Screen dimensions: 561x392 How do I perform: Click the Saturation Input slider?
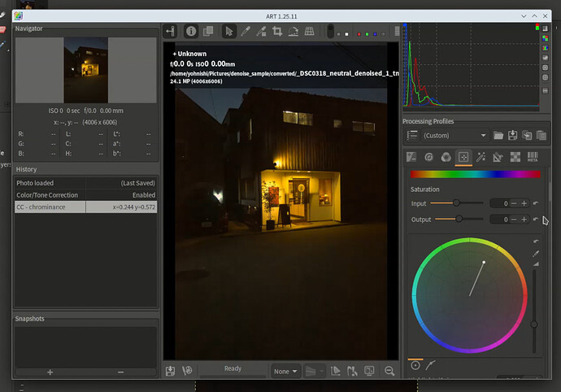tap(456, 203)
